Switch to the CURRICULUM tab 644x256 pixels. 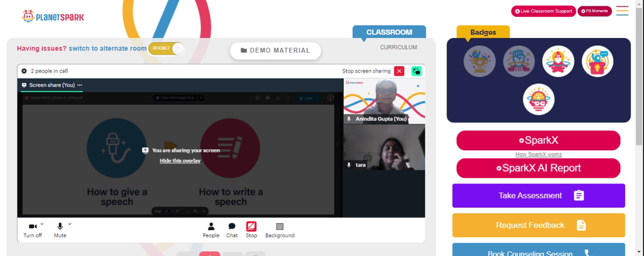(399, 47)
